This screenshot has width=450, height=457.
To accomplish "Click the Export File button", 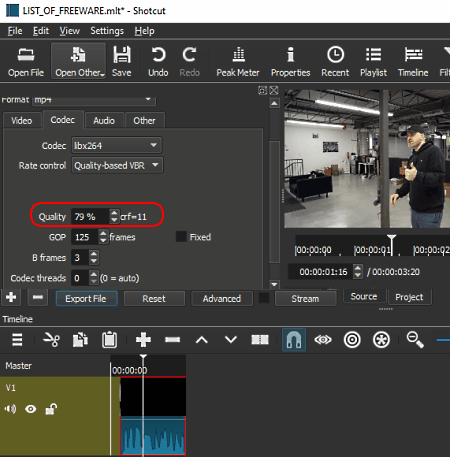I will click(86, 298).
